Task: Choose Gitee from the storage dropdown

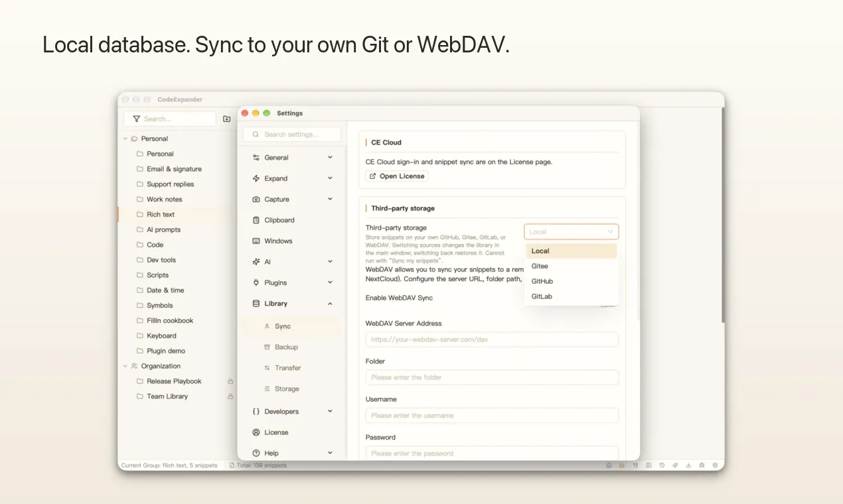Action: pos(572,266)
